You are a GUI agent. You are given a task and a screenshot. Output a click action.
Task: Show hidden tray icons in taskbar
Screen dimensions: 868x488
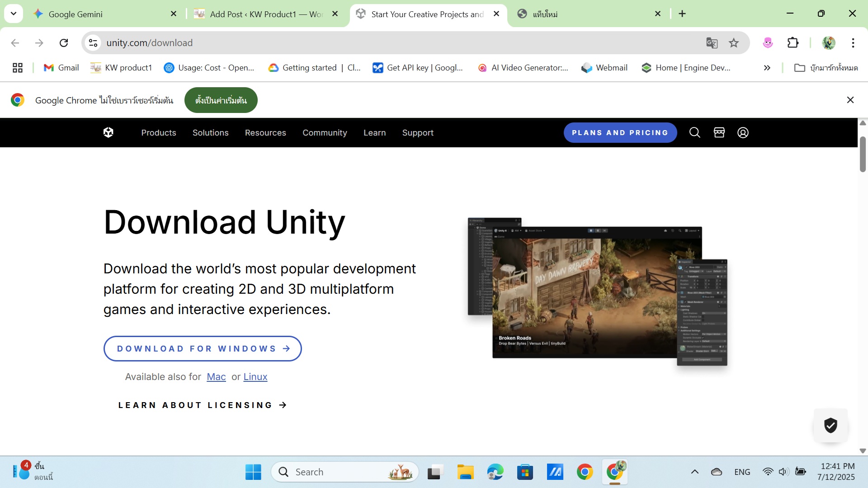695,471
